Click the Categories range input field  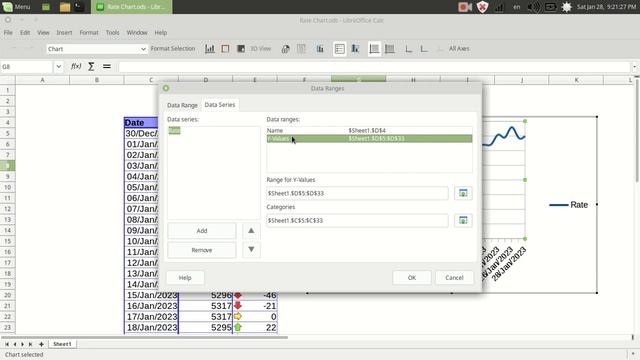pos(357,220)
